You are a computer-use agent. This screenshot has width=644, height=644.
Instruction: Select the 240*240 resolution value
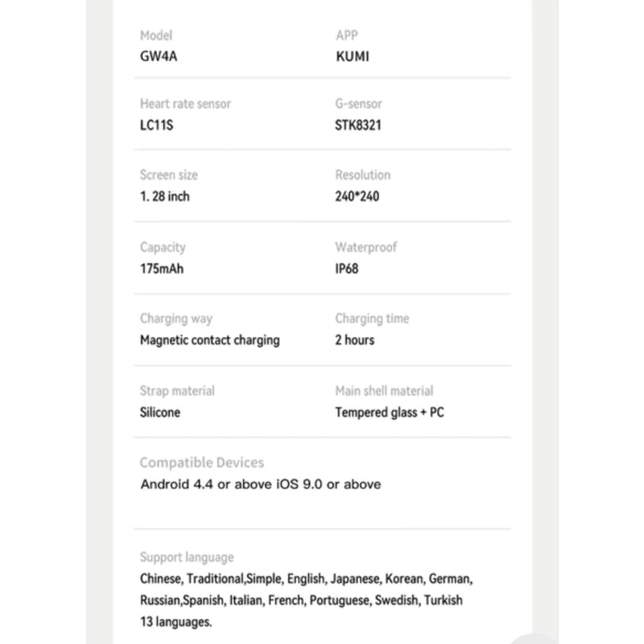click(357, 196)
